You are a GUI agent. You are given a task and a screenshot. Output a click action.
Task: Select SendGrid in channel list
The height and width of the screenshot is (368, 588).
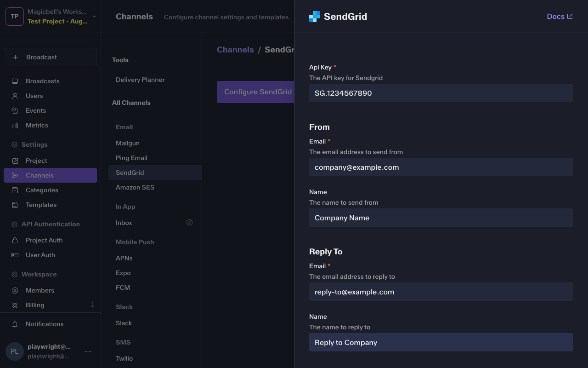coord(155,172)
